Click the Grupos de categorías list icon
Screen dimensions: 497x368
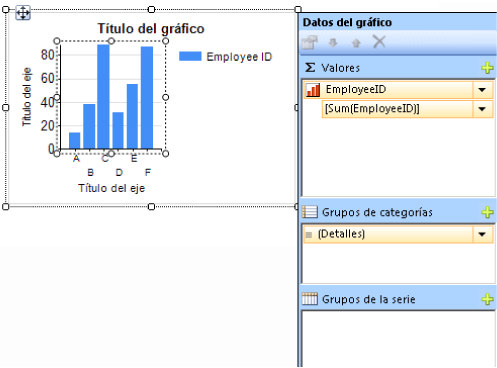point(310,212)
